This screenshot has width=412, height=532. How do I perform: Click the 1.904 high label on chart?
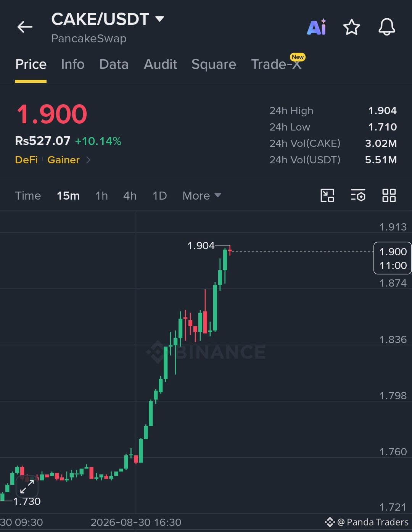pos(201,246)
